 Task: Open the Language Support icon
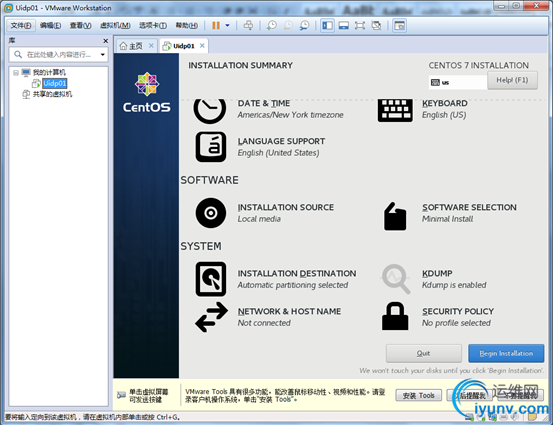pyautogui.click(x=211, y=147)
